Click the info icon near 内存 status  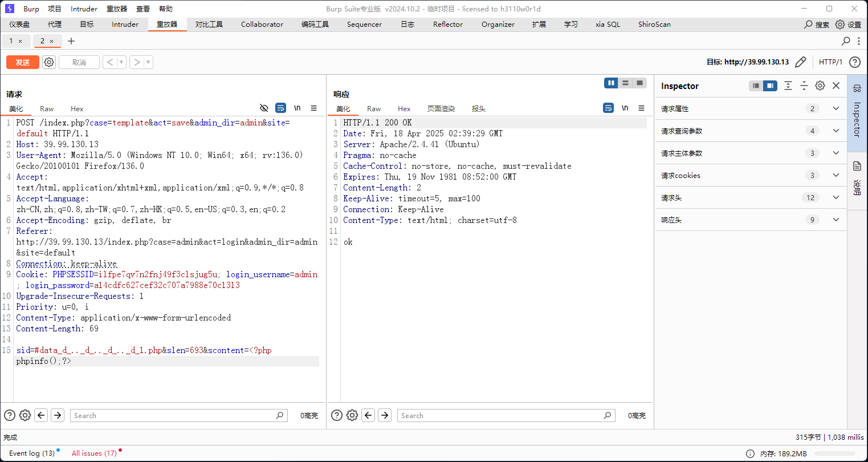coord(750,454)
